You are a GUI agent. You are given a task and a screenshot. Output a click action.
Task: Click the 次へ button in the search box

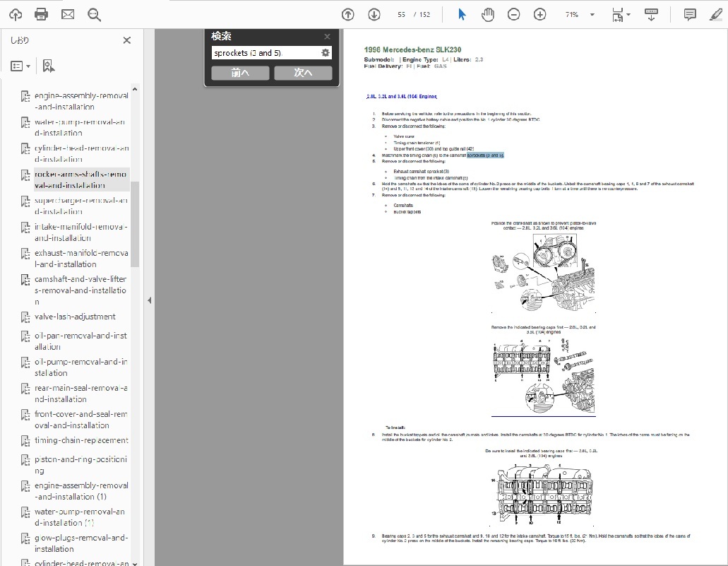click(x=303, y=73)
